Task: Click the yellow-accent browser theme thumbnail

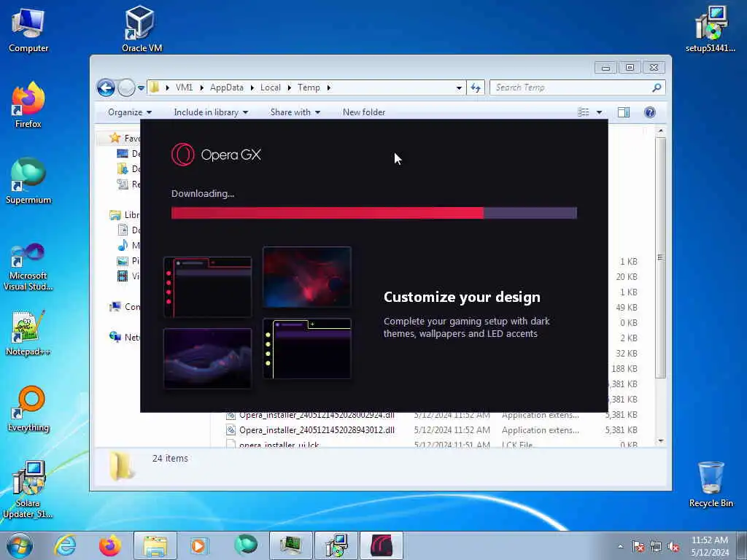Action: 307,349
